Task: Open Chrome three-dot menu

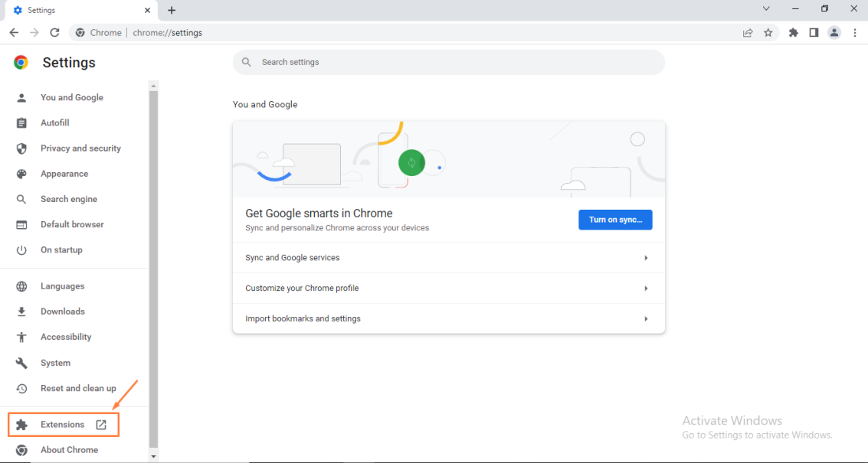Action: (855, 33)
